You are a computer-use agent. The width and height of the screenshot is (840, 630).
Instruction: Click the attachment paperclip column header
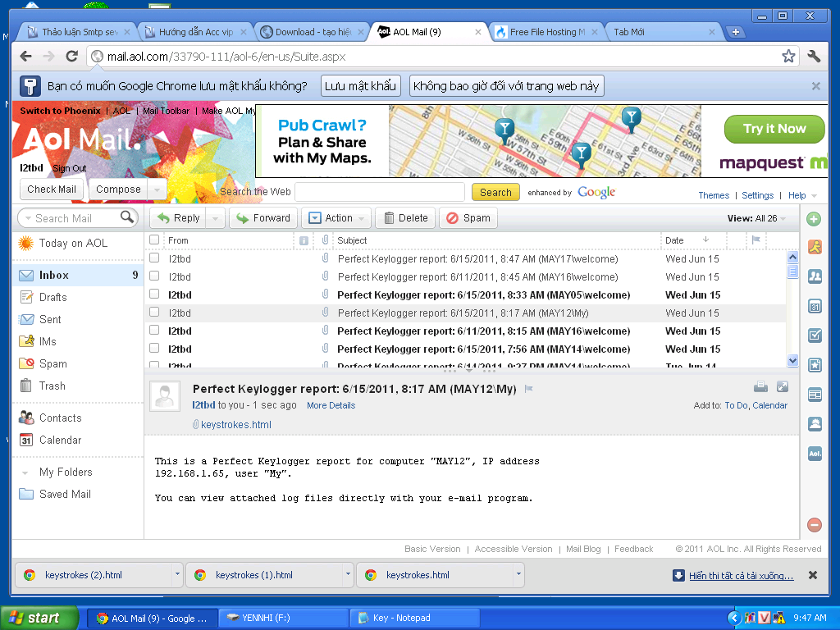pos(325,240)
